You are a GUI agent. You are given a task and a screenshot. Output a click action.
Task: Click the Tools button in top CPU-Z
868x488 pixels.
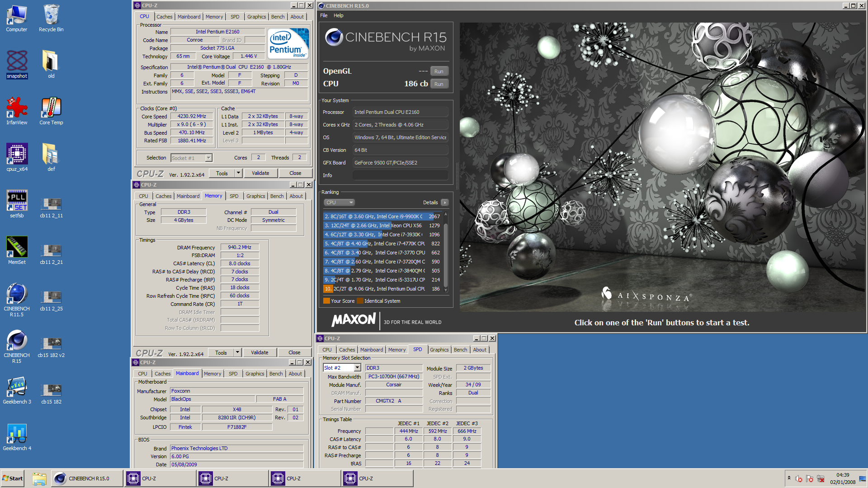[222, 173]
